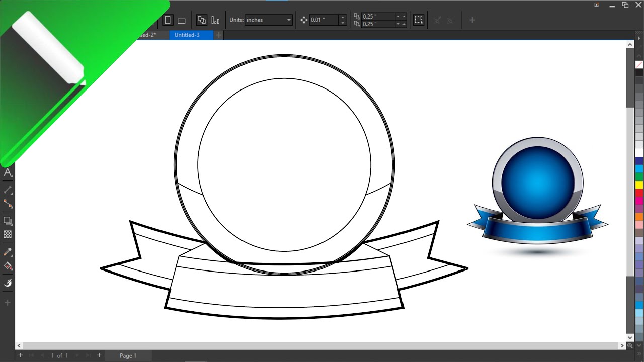Click the nudge distance icon
The height and width of the screenshot is (362, 644).
click(x=304, y=20)
